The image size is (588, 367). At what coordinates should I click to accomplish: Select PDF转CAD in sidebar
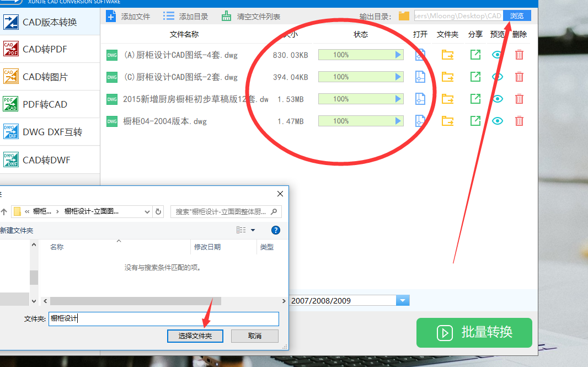tap(50, 104)
